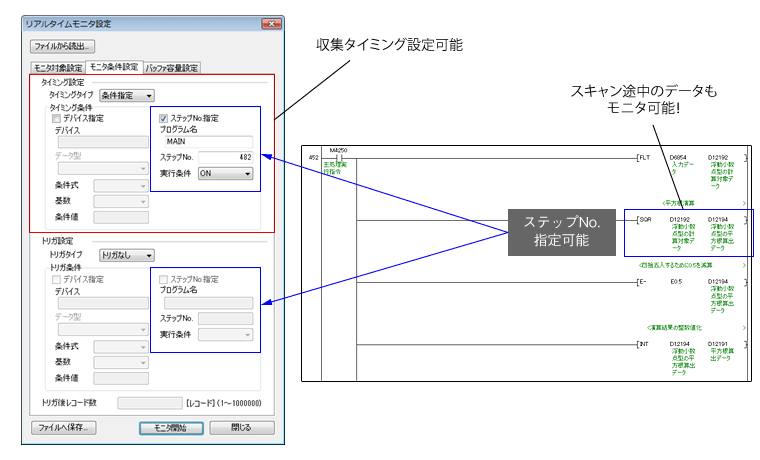760x460 pixels.
Task: Select the モニタ条件設定 tab
Action: coord(115,67)
